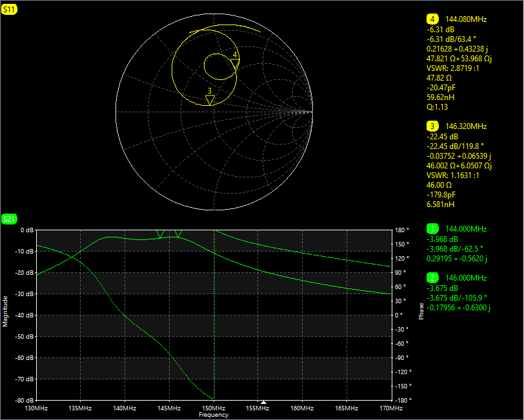Click the 146.320MHz marker frequency readout
Image resolution: width=524 pixels, height=420 pixels.
(x=466, y=126)
